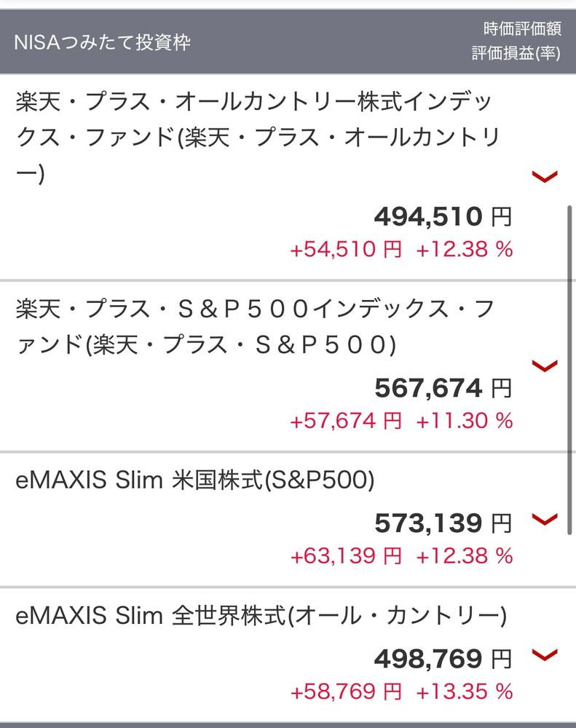Expand the 楽天・プラス・S&P500 fund chevron
Image resolution: width=576 pixels, height=728 pixels.
[x=545, y=365]
